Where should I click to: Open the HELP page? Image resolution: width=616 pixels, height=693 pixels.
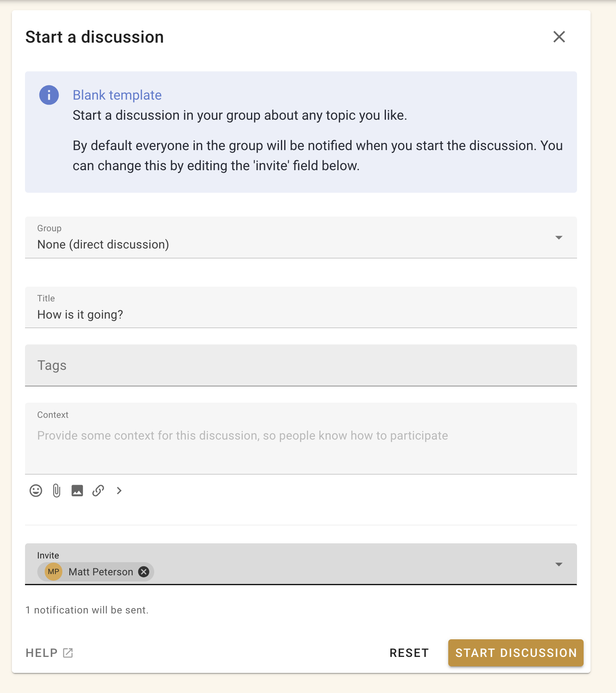coord(41,652)
